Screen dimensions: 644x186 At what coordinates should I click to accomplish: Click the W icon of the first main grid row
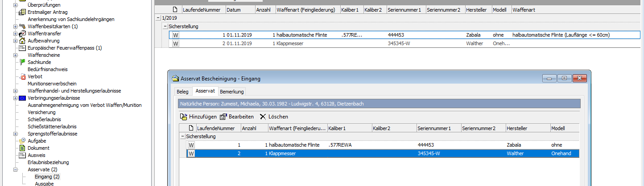[x=176, y=35]
